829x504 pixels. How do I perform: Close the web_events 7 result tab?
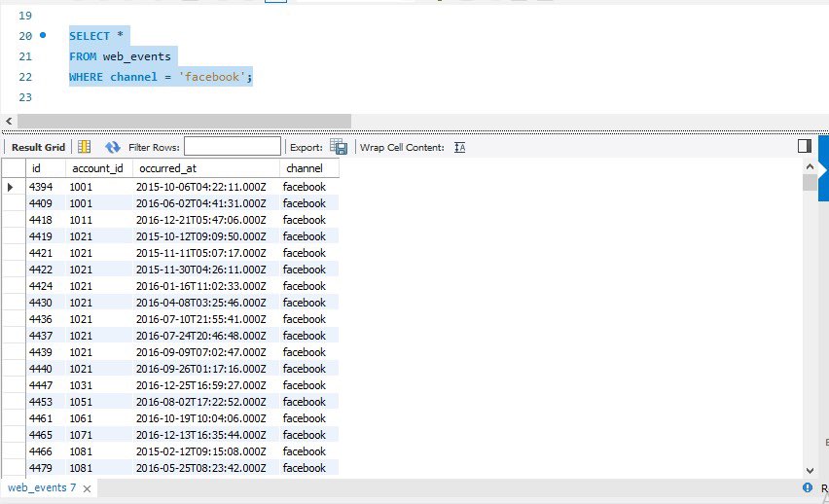(88, 488)
